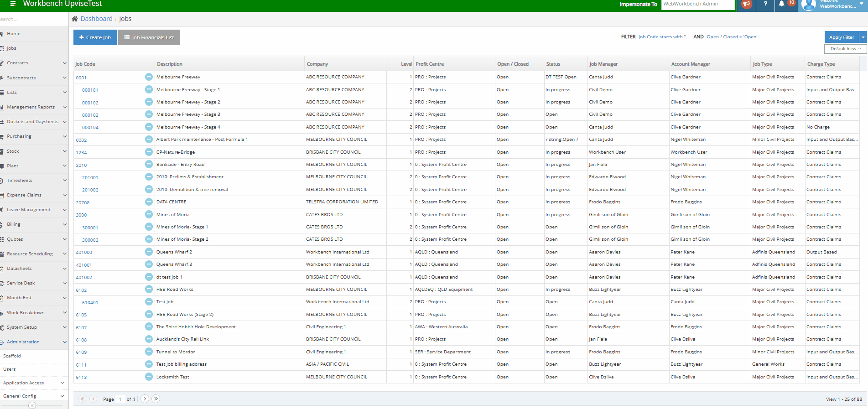The width and height of the screenshot is (868, 409).
Task: Collapse job 3000 using its circle icon
Action: (149, 214)
